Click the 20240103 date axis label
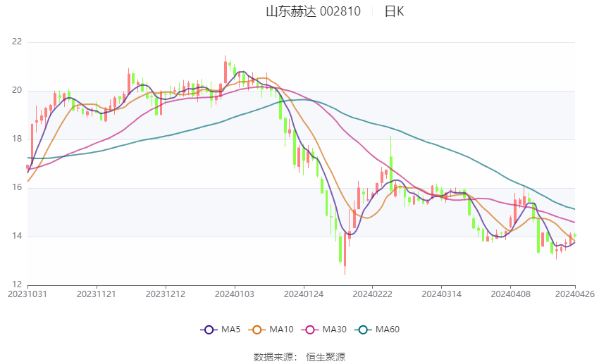 235,294
